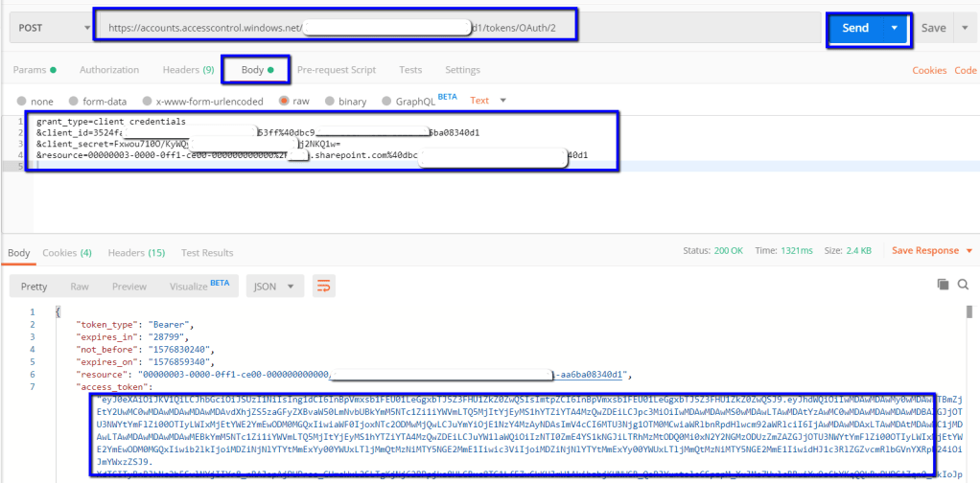Select x-www-form-urlencoded body option

147,101
